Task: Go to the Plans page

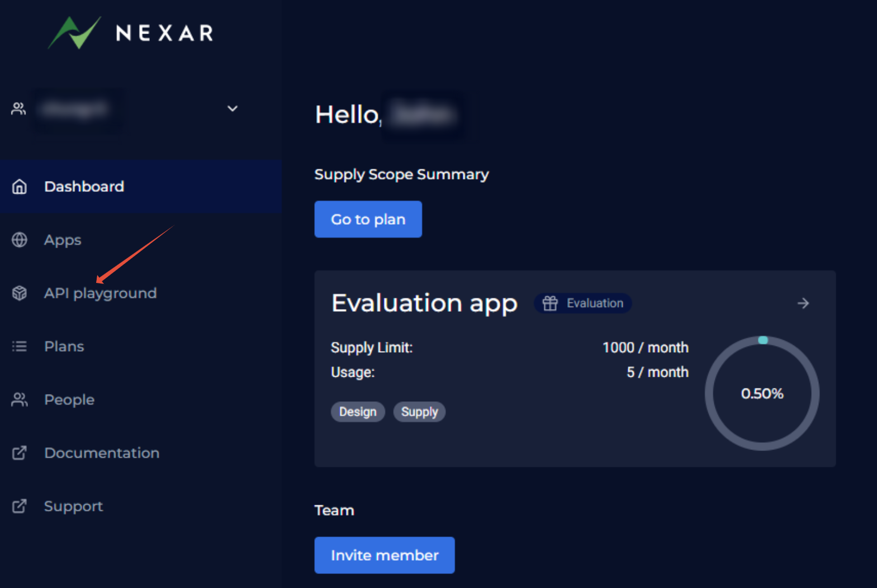Action: 64,347
